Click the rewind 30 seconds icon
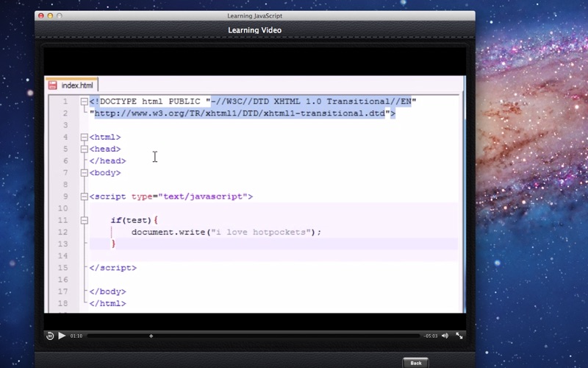This screenshot has width=588, height=368. pos(50,336)
